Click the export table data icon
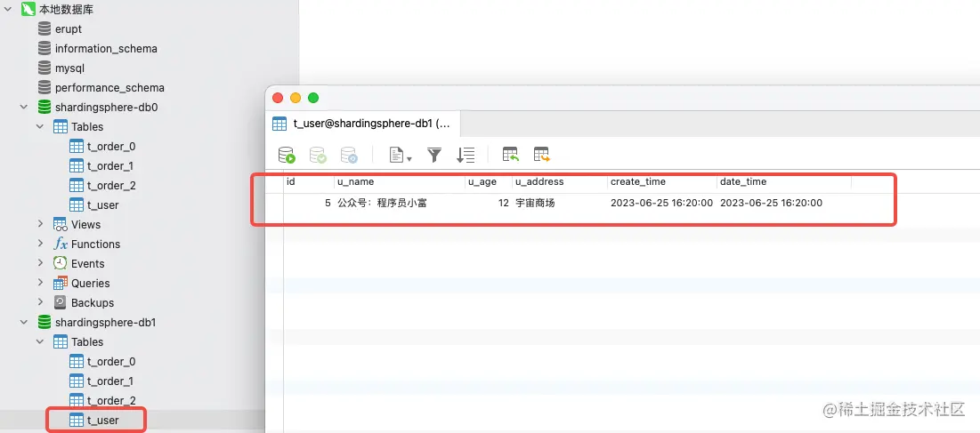 pyautogui.click(x=541, y=155)
